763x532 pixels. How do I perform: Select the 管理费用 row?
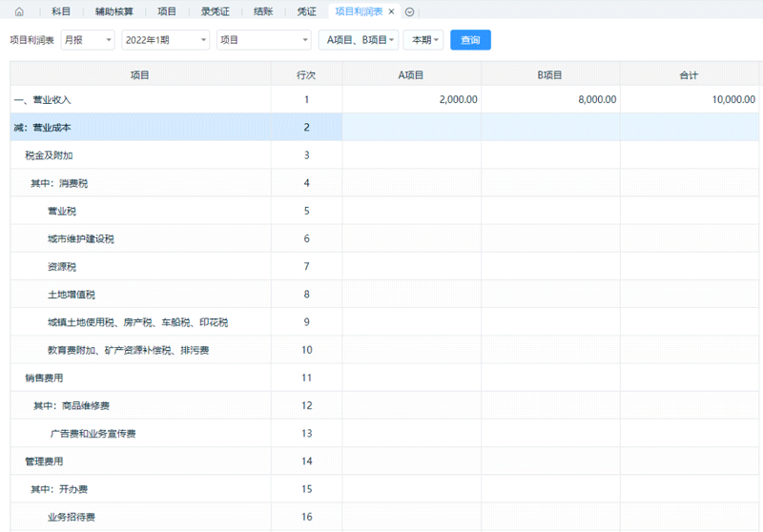(384, 461)
